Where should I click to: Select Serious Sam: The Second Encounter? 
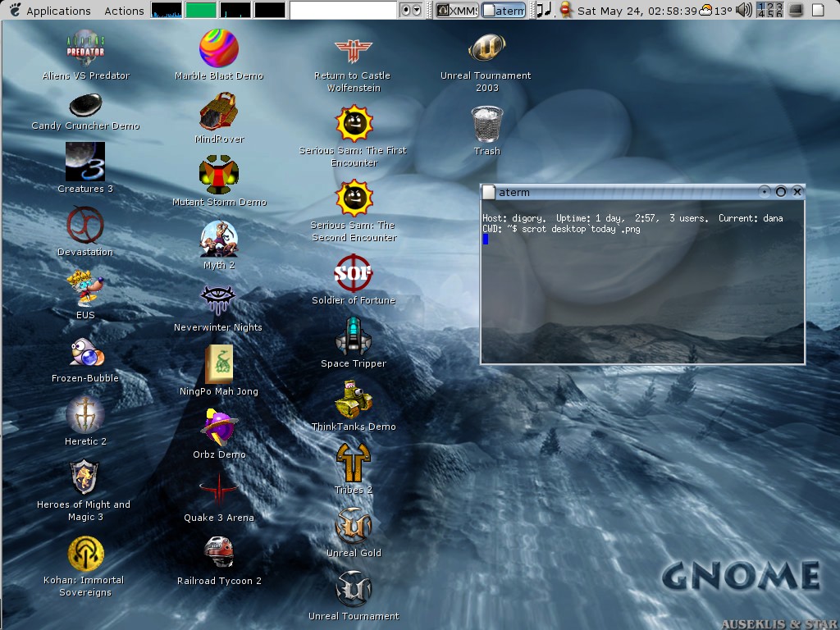[x=354, y=198]
